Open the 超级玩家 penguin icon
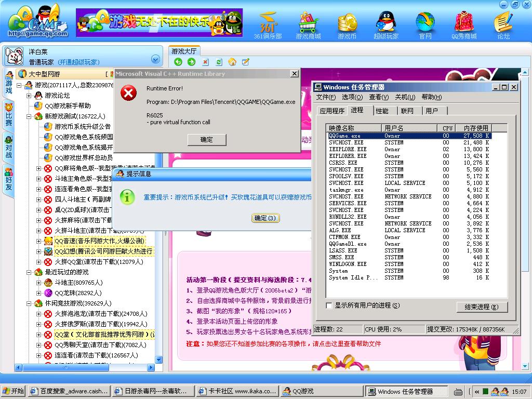 [386, 25]
